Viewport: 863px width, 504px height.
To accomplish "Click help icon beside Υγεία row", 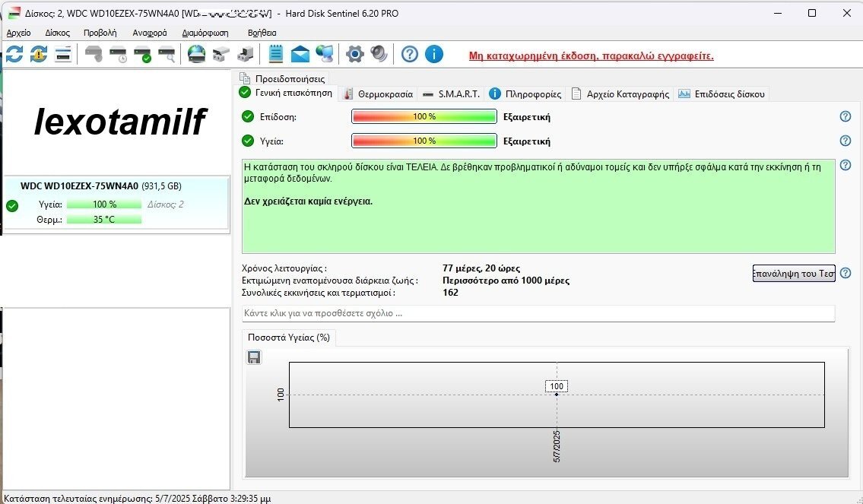I will (846, 141).
